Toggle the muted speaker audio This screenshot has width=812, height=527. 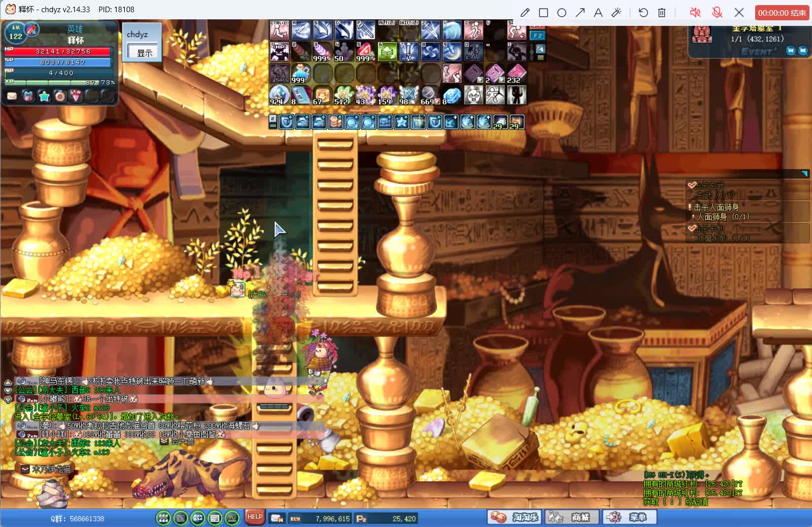point(695,13)
